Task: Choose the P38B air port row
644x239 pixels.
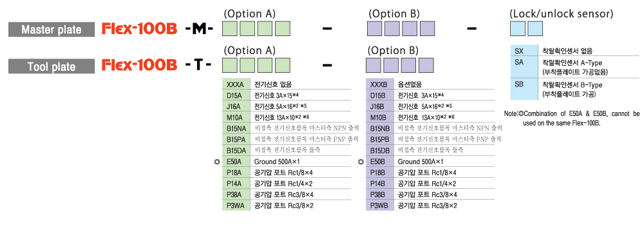Action: coord(430,195)
